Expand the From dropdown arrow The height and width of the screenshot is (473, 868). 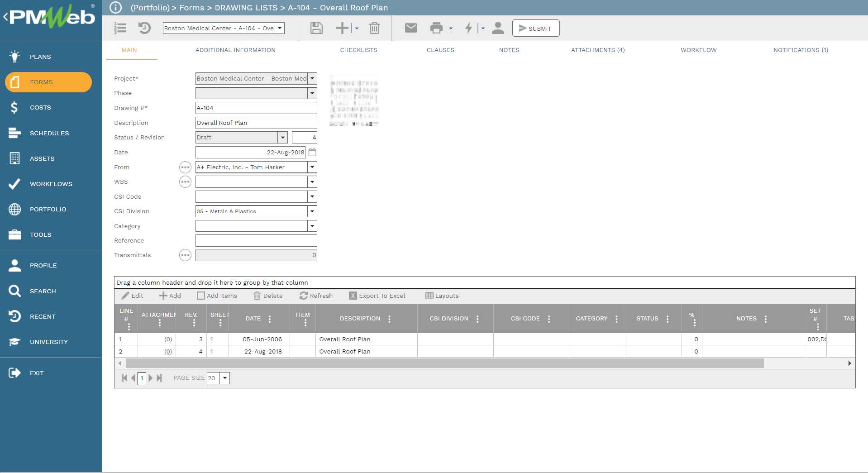tap(312, 167)
